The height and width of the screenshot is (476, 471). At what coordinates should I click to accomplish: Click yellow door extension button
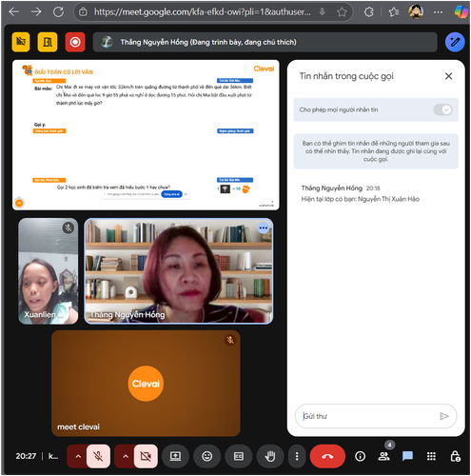point(48,42)
